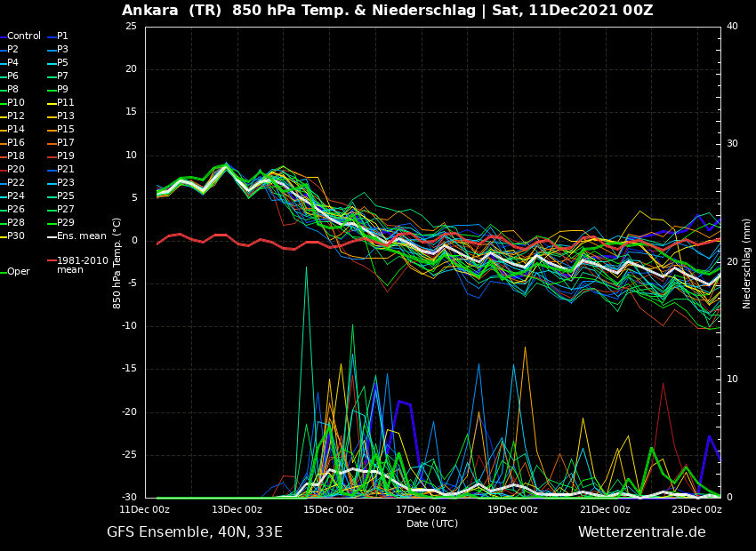756x551 pixels.
Task: Click the "Date (UTC)" axis title
Action: point(432,523)
